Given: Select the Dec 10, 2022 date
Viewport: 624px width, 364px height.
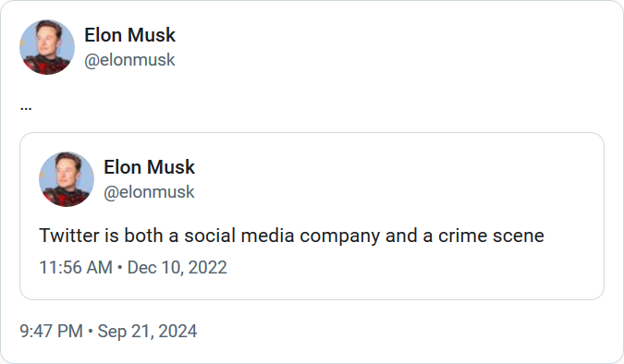Looking at the screenshot, I should point(177,267).
